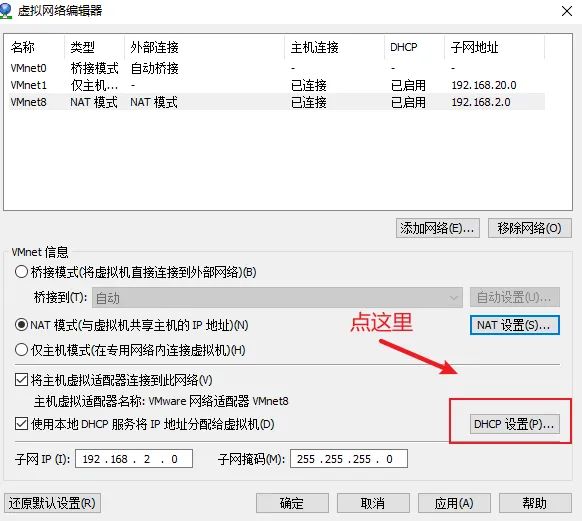Click the 移除网络 button

[530, 228]
